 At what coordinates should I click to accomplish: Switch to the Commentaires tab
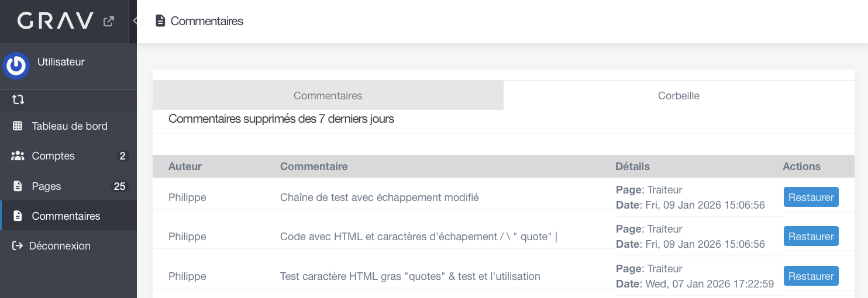pyautogui.click(x=328, y=95)
